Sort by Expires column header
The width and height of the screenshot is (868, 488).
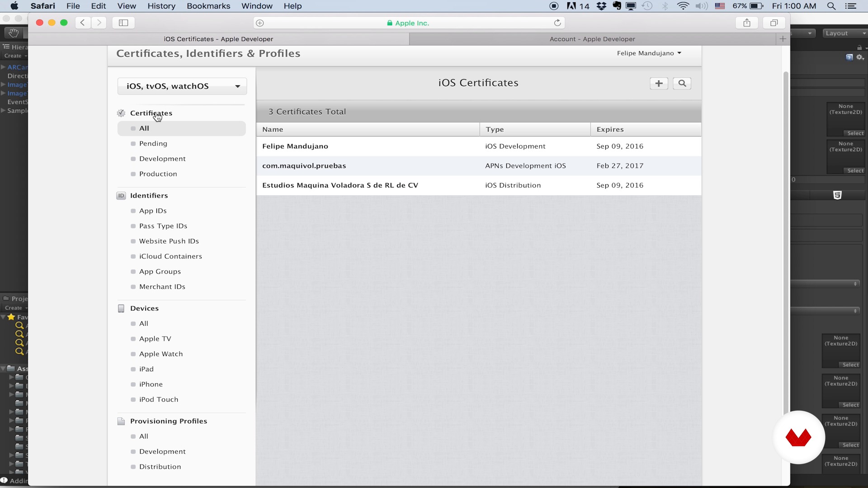(x=646, y=129)
